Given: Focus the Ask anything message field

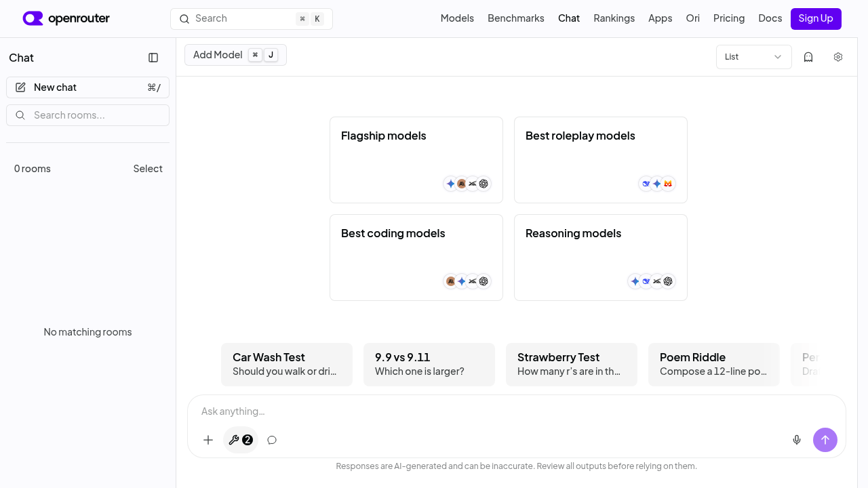Looking at the screenshot, I should [517, 411].
